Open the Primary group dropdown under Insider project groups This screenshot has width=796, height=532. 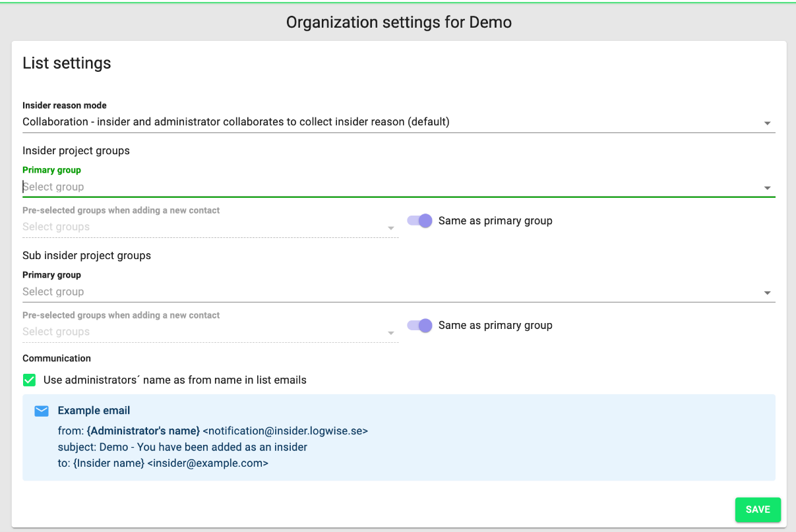click(x=398, y=187)
